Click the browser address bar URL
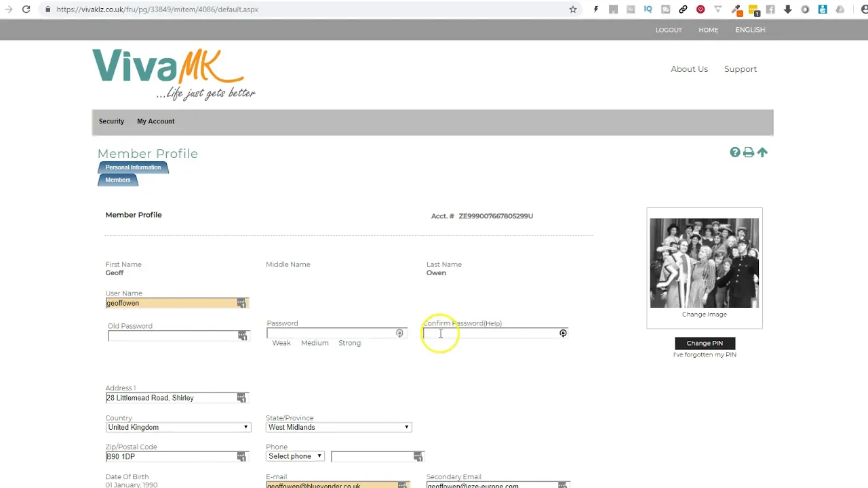This screenshot has width=868, height=488. pos(157,9)
